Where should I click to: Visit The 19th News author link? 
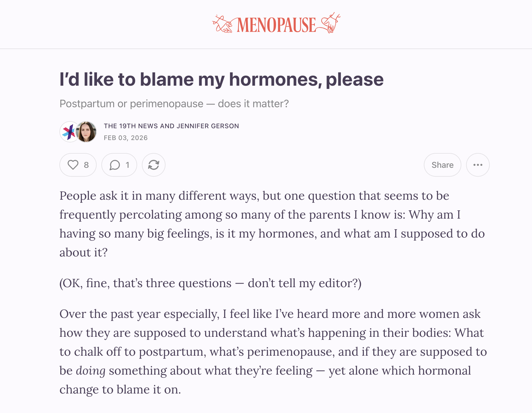[x=131, y=126]
